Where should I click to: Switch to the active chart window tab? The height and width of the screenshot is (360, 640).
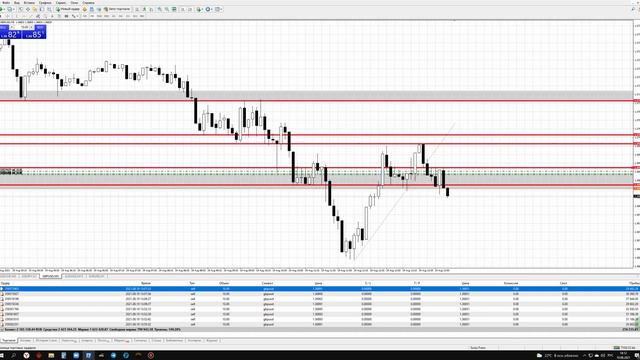click(x=51, y=276)
